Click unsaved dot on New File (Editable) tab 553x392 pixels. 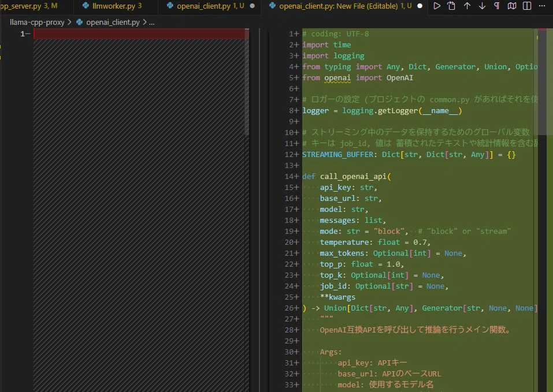click(420, 6)
